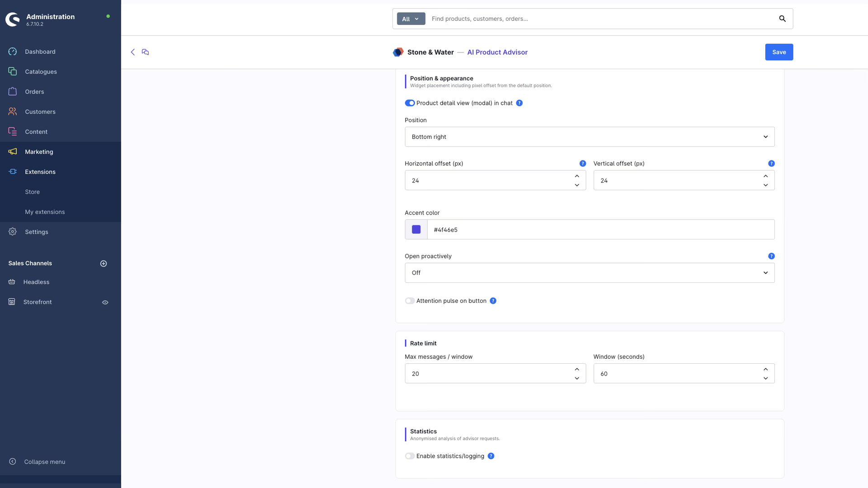Screen dimensions: 868x488
Task: Add a new sales channel via plus icon
Action: point(104,263)
